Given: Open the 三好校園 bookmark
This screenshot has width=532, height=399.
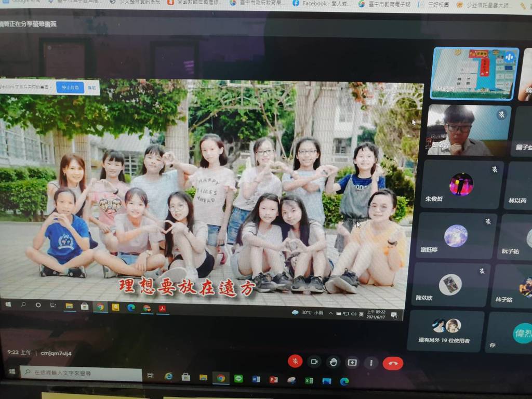Looking at the screenshot, I should pyautogui.click(x=434, y=4).
